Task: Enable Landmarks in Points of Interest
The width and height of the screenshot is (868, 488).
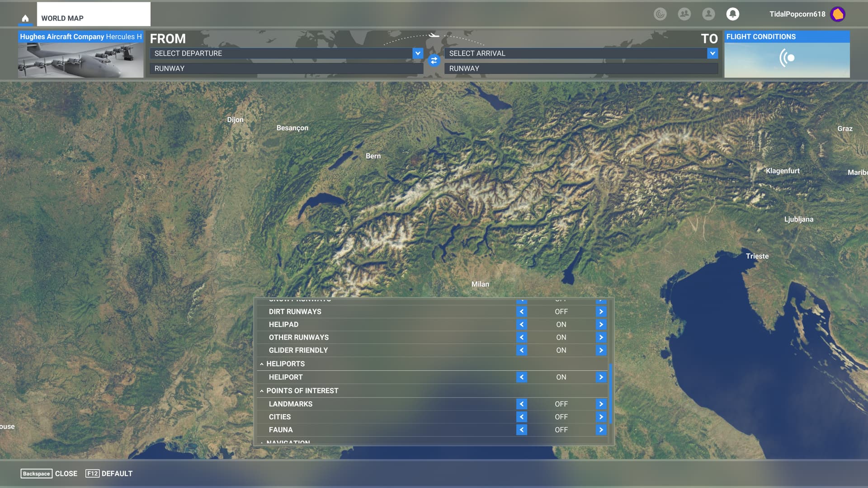Action: [601, 404]
